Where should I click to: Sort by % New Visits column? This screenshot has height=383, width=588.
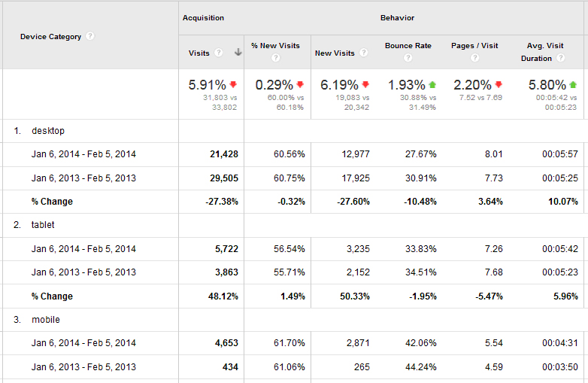click(x=276, y=45)
